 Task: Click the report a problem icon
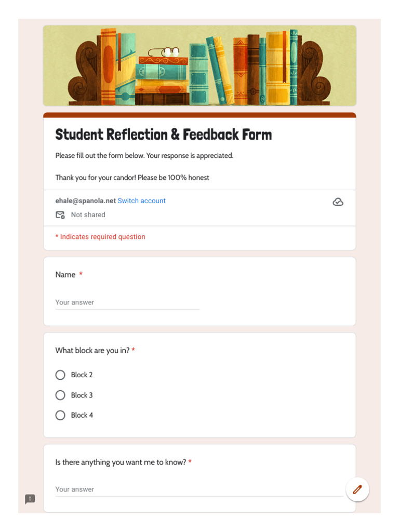(30, 499)
